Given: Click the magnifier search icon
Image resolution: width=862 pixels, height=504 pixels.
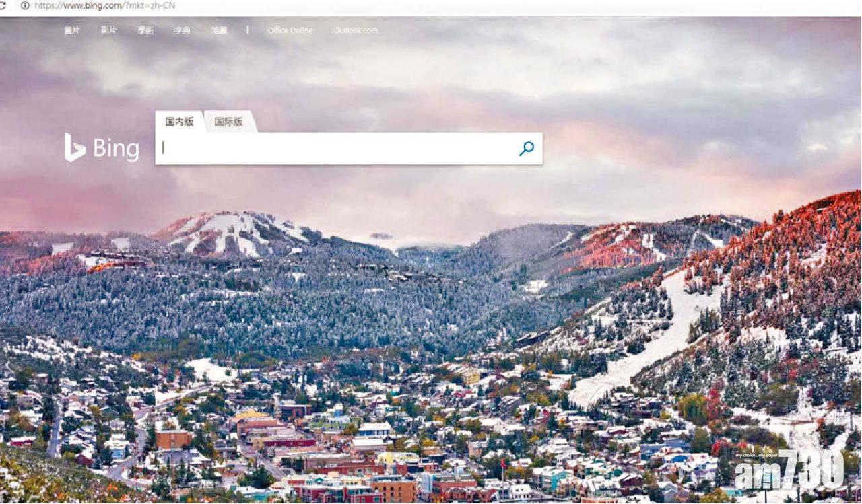Looking at the screenshot, I should pos(527,149).
